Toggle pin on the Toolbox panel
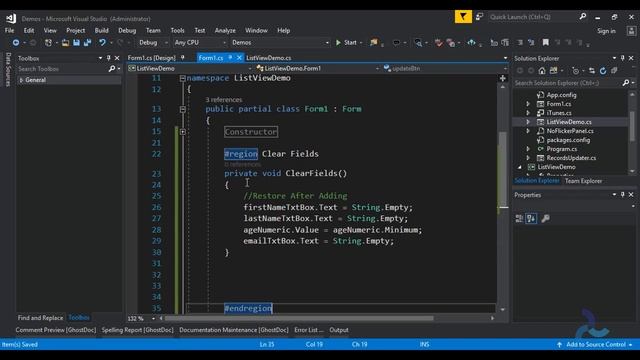 coord(109,58)
